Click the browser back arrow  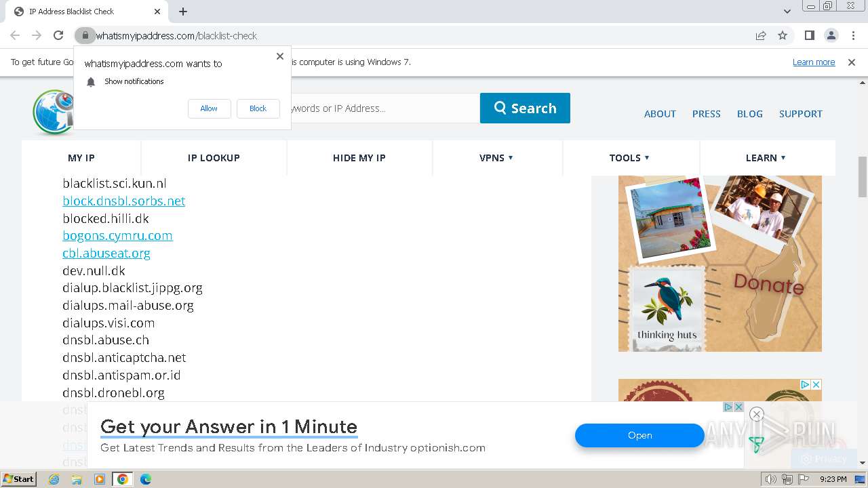[15, 35]
